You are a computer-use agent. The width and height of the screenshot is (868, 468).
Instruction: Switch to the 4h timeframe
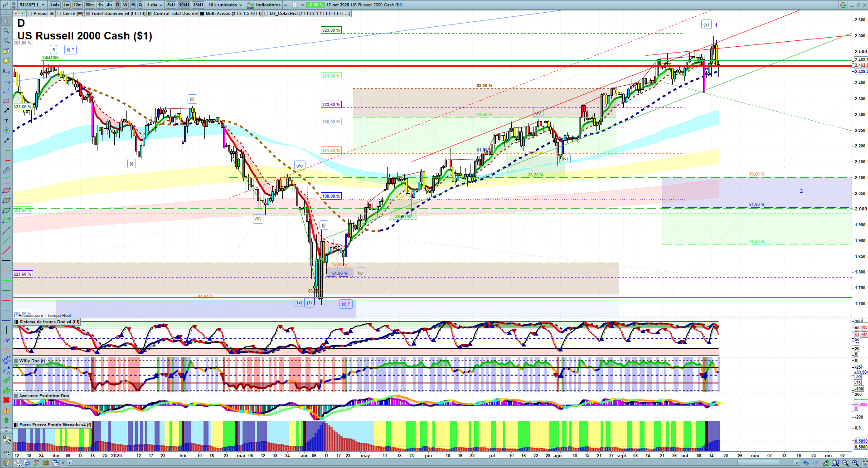coord(109,5)
